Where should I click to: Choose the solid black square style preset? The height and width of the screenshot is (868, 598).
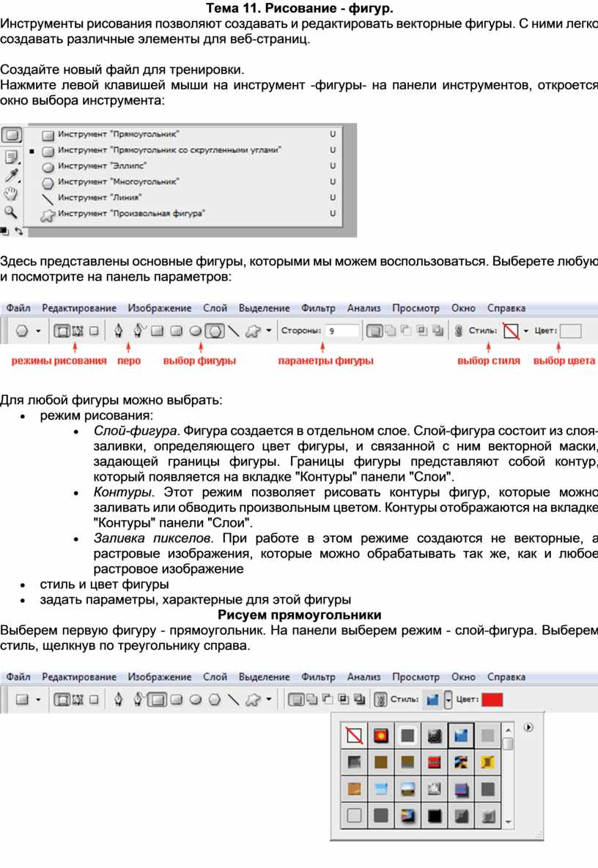[434, 815]
